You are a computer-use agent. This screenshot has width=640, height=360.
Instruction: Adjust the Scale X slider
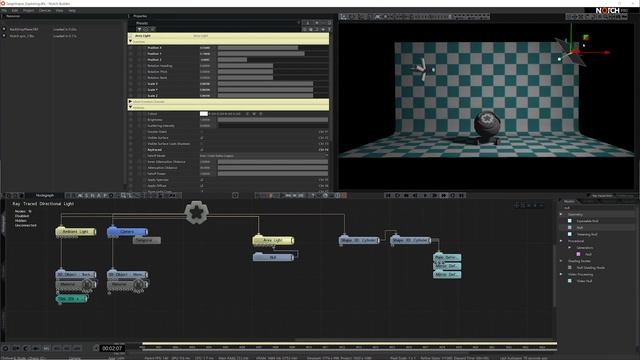[x=273, y=84]
